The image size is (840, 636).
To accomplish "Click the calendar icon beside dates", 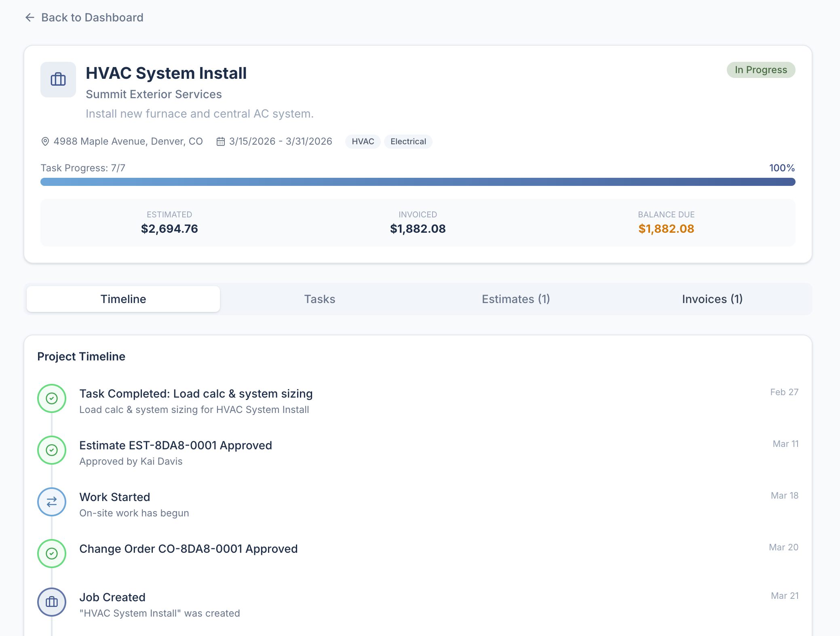I will tap(220, 141).
